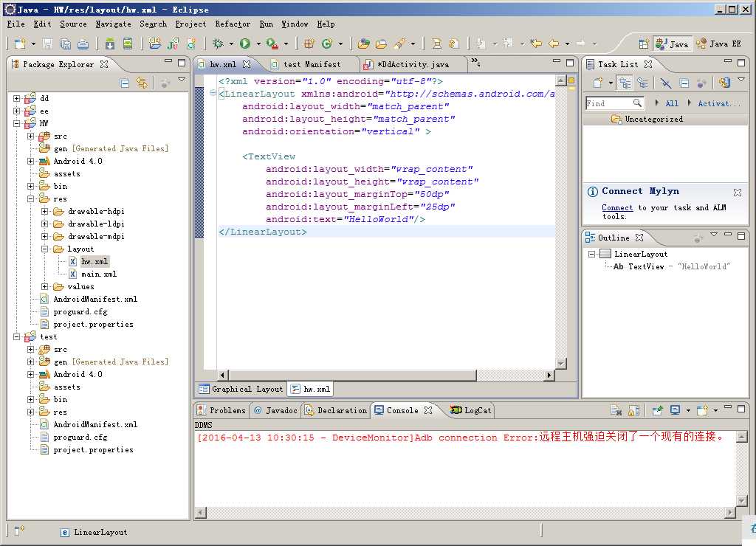Toggle Categorized presentation in Task List
The image size is (756, 546).
(625, 83)
